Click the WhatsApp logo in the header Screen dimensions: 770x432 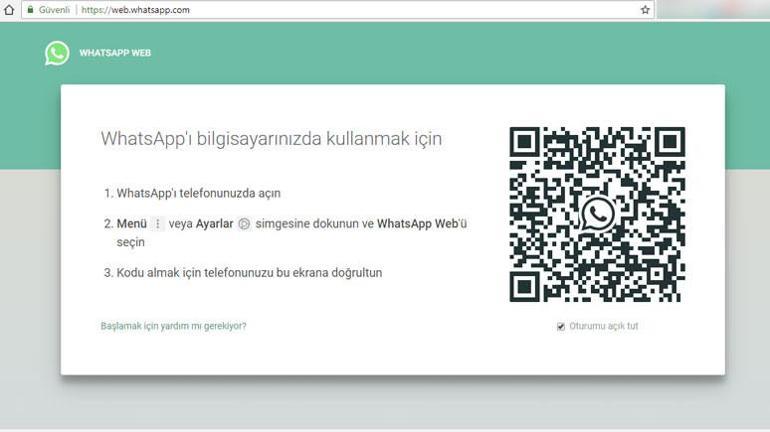click(x=57, y=53)
